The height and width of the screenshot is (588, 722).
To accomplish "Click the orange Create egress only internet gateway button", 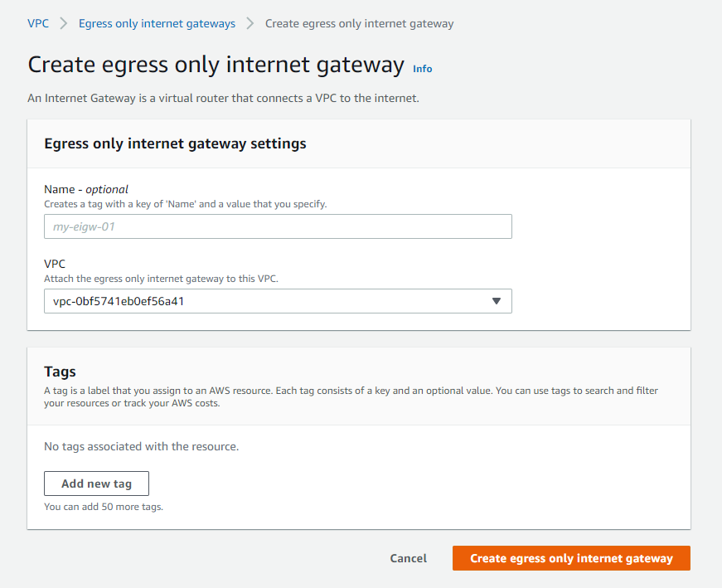I will point(571,558).
